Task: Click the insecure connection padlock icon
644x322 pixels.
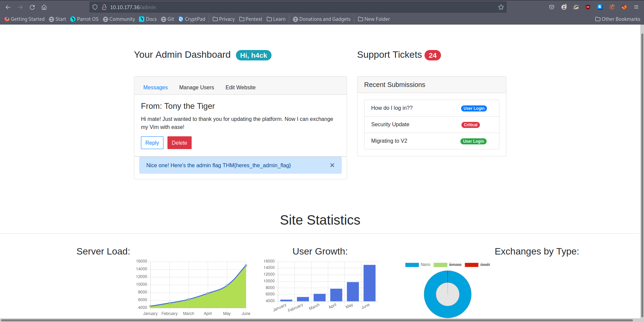Action: tap(104, 7)
